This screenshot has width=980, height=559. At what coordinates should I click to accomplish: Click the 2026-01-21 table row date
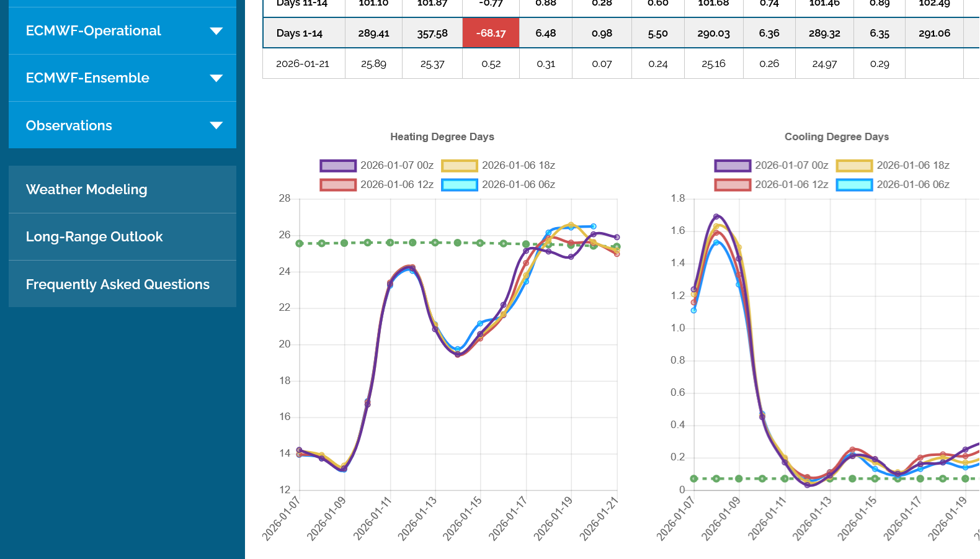pyautogui.click(x=303, y=64)
